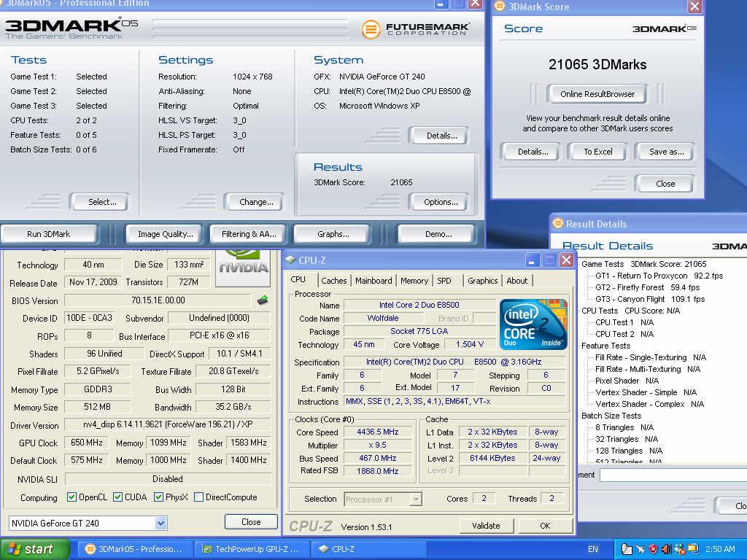
Task: Click the volume speaker tray icon
Action: tap(667, 549)
